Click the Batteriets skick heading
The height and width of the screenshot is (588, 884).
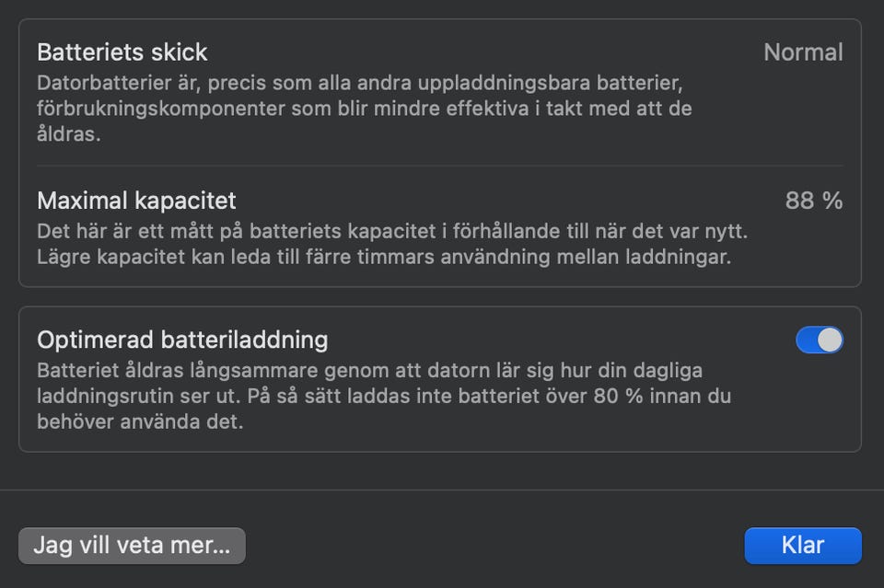click(122, 52)
